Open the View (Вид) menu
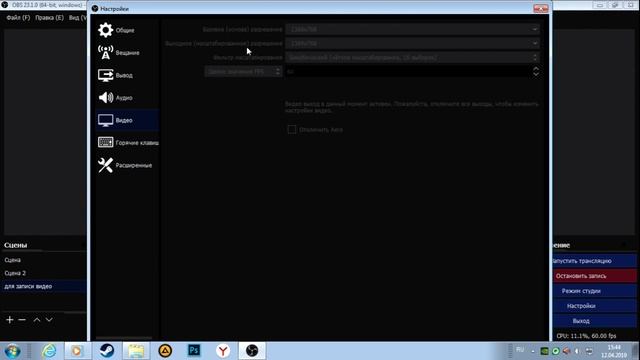The width and height of the screenshot is (640, 360). tap(77, 18)
